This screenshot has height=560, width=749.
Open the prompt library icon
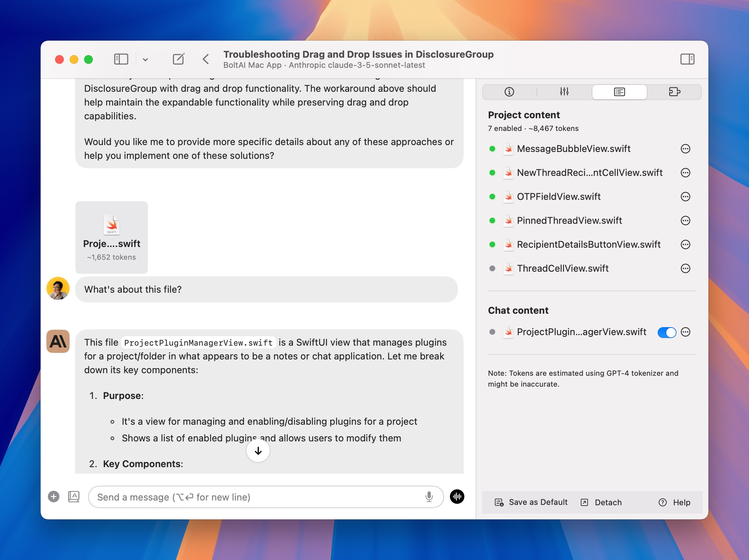(74, 497)
